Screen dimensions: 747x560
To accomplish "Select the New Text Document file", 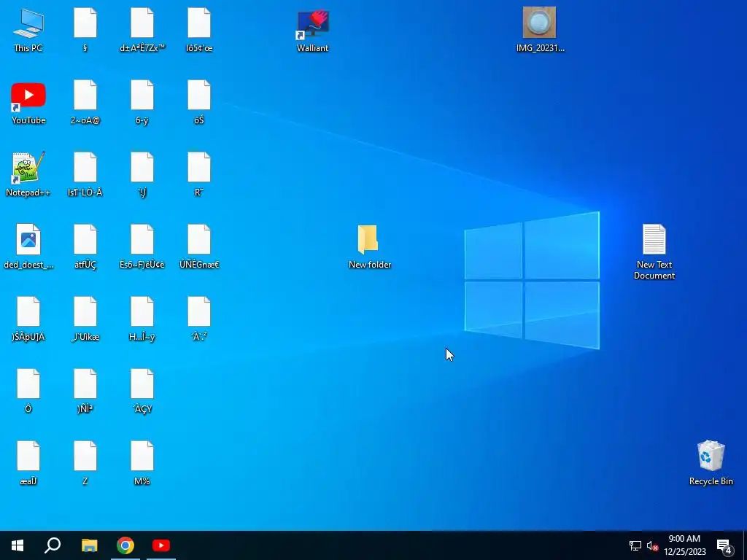I will click(x=654, y=252).
